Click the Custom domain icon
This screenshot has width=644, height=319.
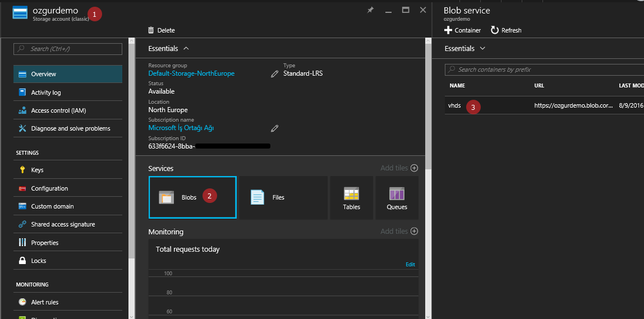tap(22, 206)
